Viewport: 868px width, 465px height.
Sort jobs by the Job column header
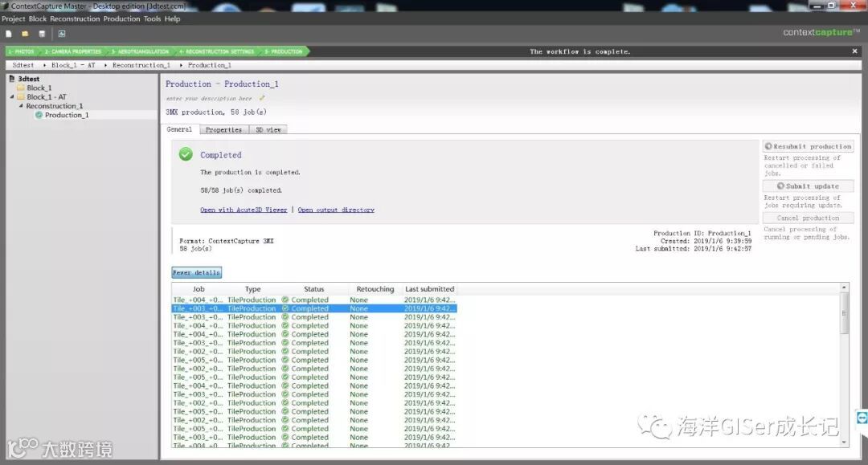click(199, 289)
